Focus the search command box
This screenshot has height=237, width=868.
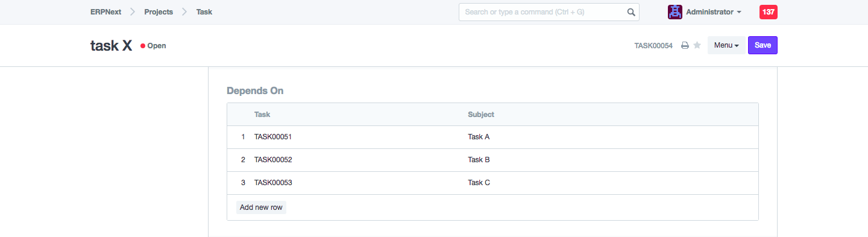click(x=549, y=12)
